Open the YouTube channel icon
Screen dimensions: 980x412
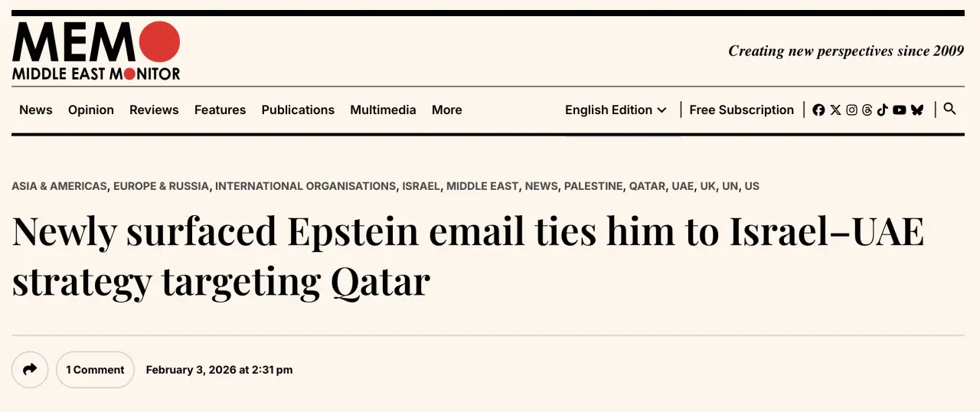pos(899,110)
